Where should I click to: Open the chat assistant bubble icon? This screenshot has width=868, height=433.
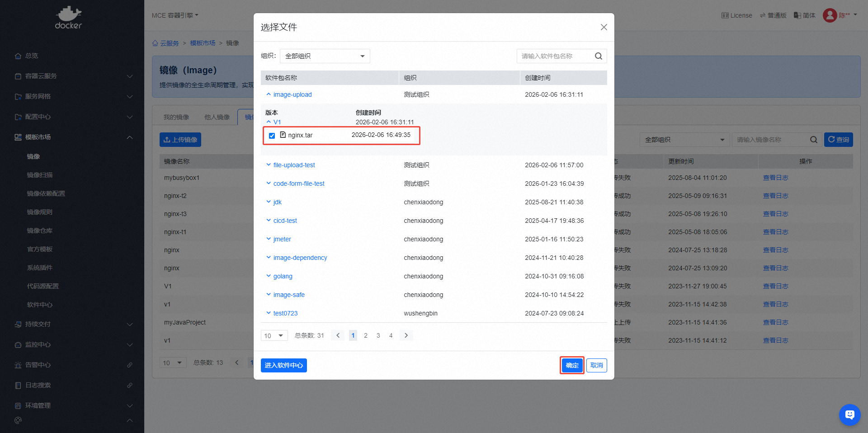click(849, 414)
